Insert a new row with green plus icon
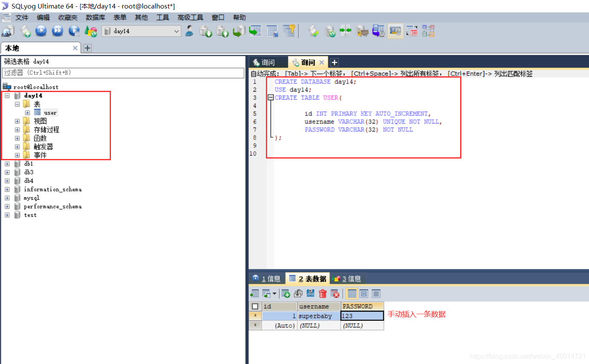 pyautogui.click(x=286, y=294)
